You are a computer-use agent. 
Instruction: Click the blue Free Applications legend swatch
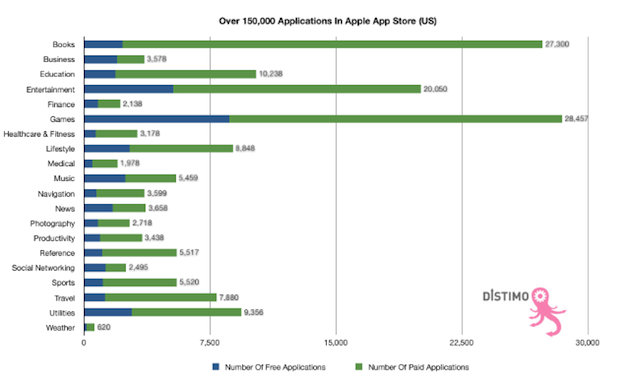click(216, 367)
